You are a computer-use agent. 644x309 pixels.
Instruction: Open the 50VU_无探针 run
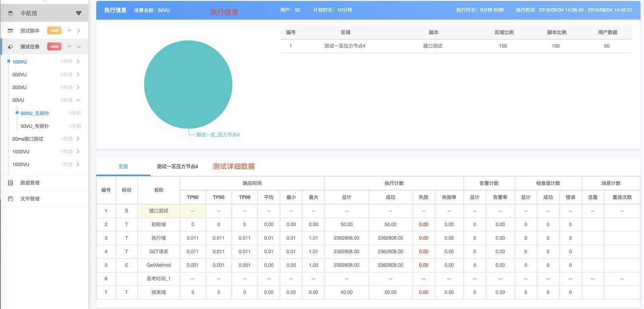(x=35, y=113)
